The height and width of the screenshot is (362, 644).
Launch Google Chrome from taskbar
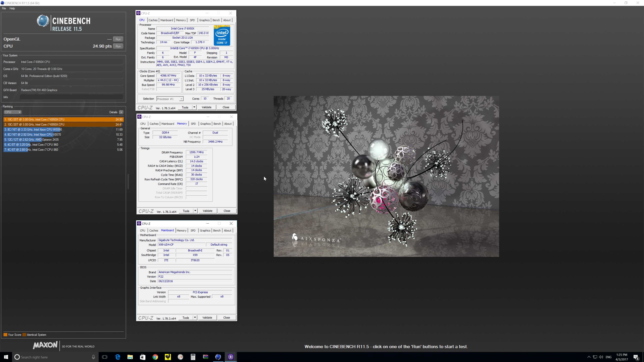coord(155,357)
